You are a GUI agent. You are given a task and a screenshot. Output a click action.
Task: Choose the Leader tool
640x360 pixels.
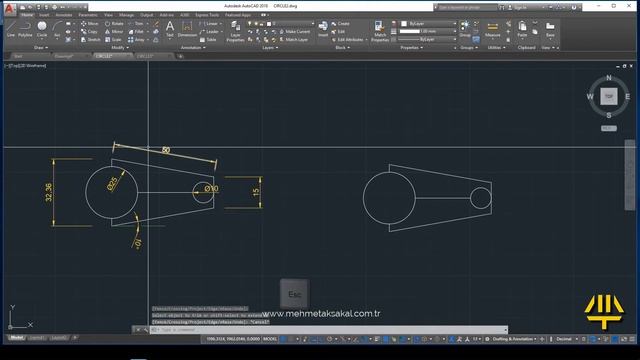(209, 31)
